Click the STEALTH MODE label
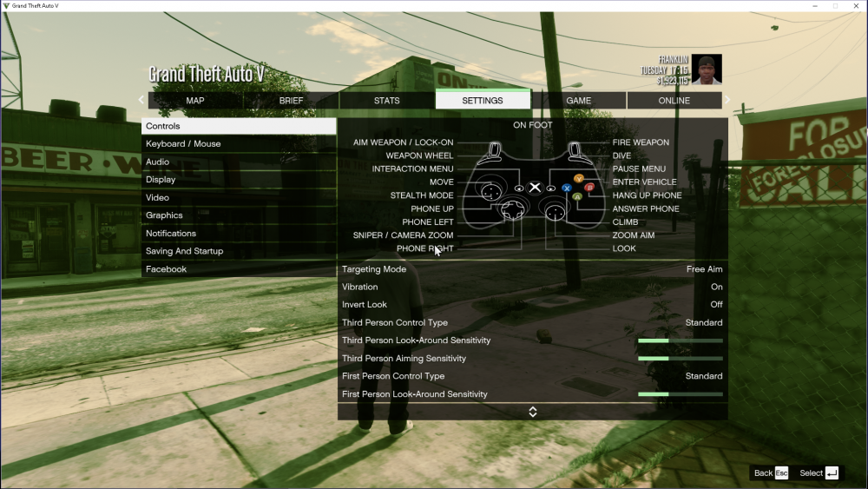Viewport: 868px width, 489px height. tap(422, 195)
